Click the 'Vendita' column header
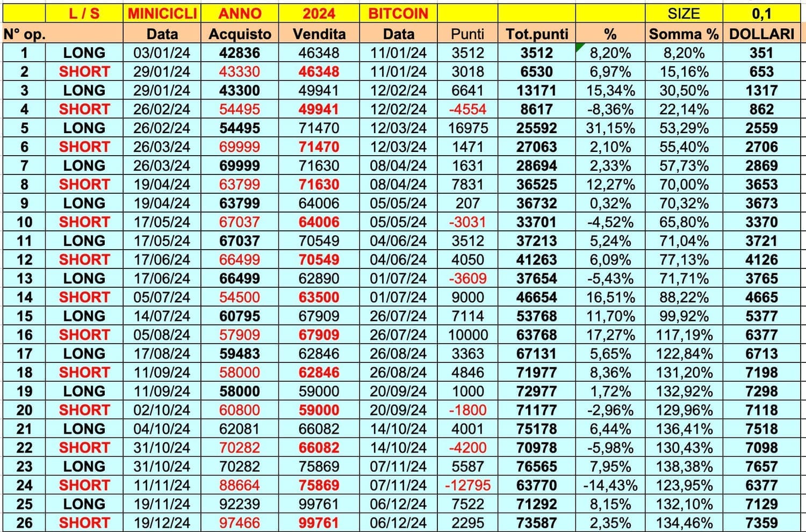This screenshot has width=806, height=532. click(319, 34)
